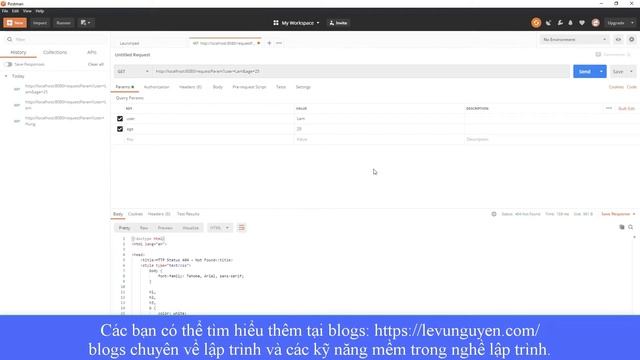Open the Send button dropdown arrow
Image resolution: width=640 pixels, height=360 pixels.
[601, 71]
